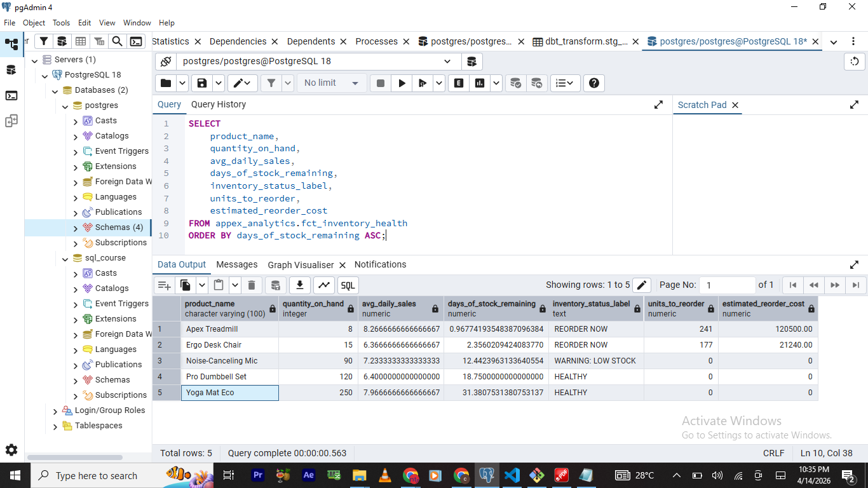Open the Edit pencil dropdown
This screenshot has width=868, height=488.
(243, 83)
